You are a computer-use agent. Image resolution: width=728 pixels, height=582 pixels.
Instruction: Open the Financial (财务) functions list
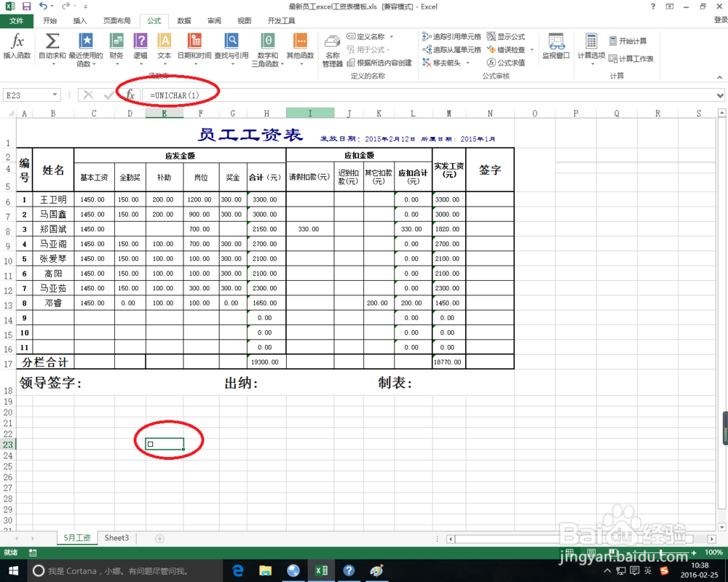(x=116, y=48)
